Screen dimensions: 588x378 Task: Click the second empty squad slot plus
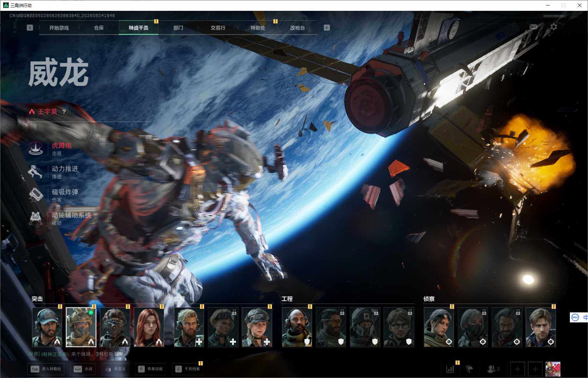[535, 369]
